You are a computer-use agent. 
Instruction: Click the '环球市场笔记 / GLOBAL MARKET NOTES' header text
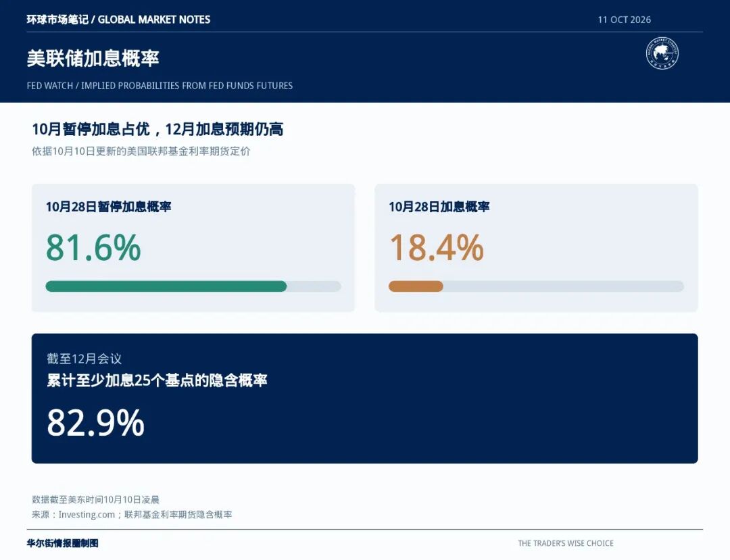118,20
